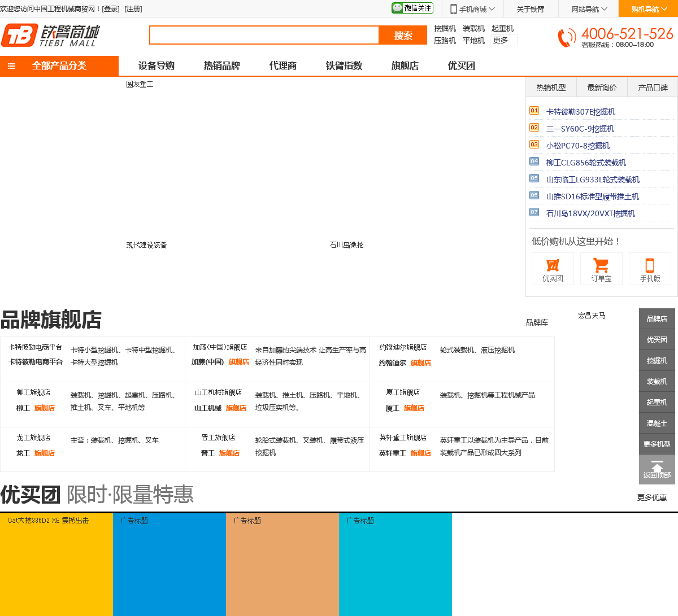Open the 订单宝 cart icon tile
This screenshot has height=616, width=678.
click(x=601, y=269)
